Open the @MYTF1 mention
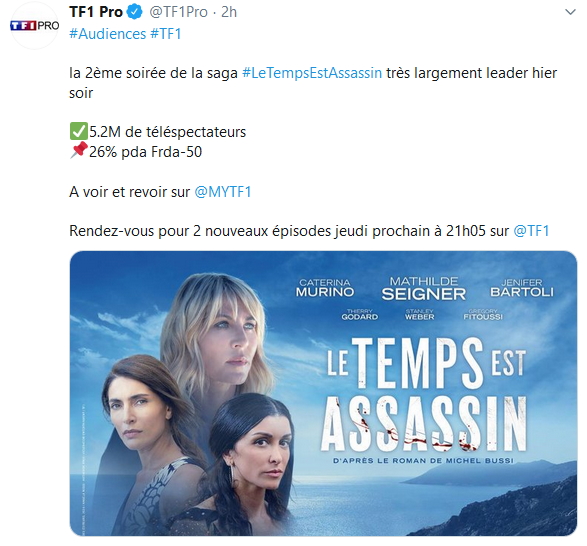This screenshot has width=587, height=546. point(223,192)
